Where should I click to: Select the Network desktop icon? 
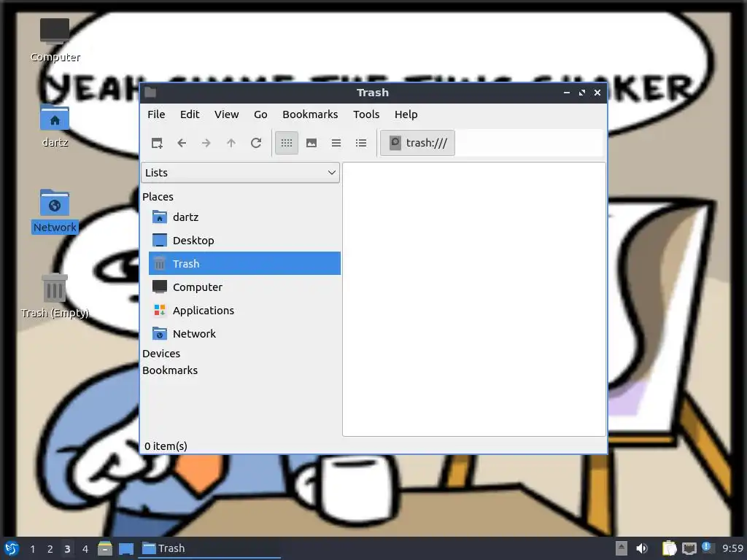click(55, 211)
